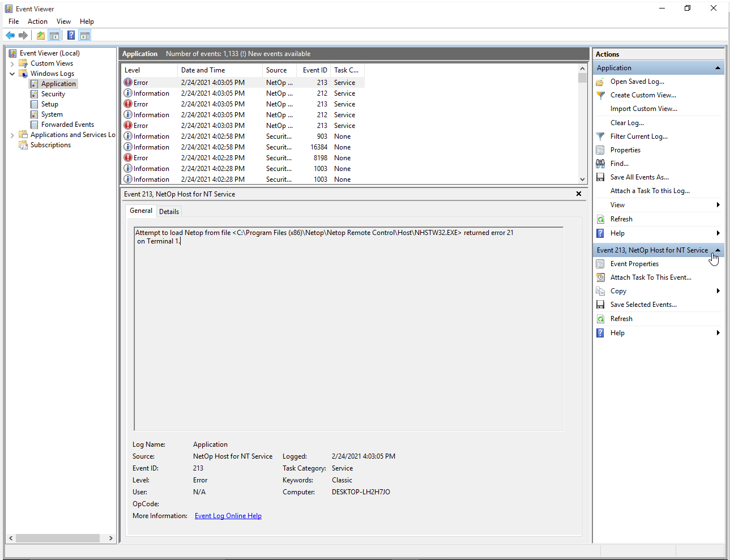Click Attach a Task To this Log...
The image size is (730, 560).
[x=650, y=191]
